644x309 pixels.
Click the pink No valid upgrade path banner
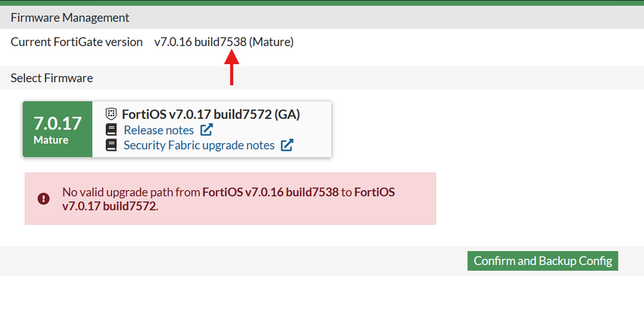coord(230,199)
